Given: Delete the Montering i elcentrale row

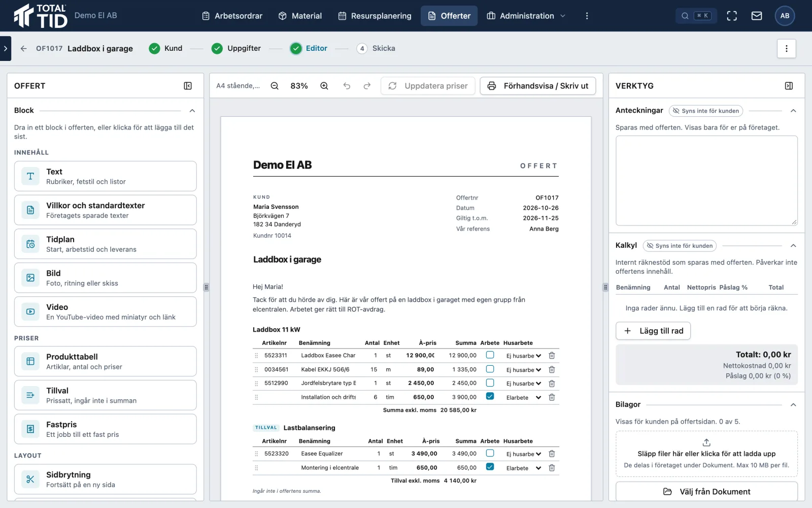Looking at the screenshot, I should click(x=552, y=468).
